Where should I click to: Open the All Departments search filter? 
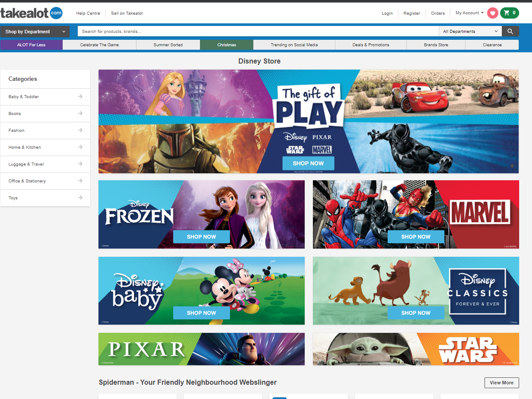click(470, 31)
